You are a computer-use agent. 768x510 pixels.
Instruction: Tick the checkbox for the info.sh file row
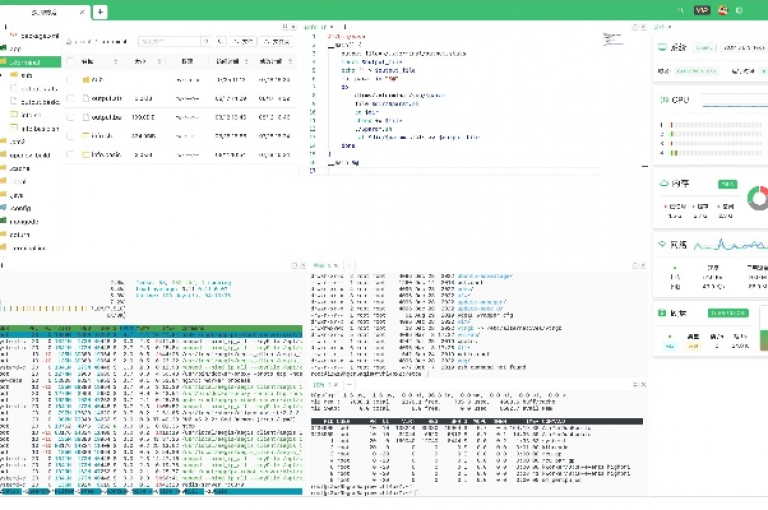[70, 136]
